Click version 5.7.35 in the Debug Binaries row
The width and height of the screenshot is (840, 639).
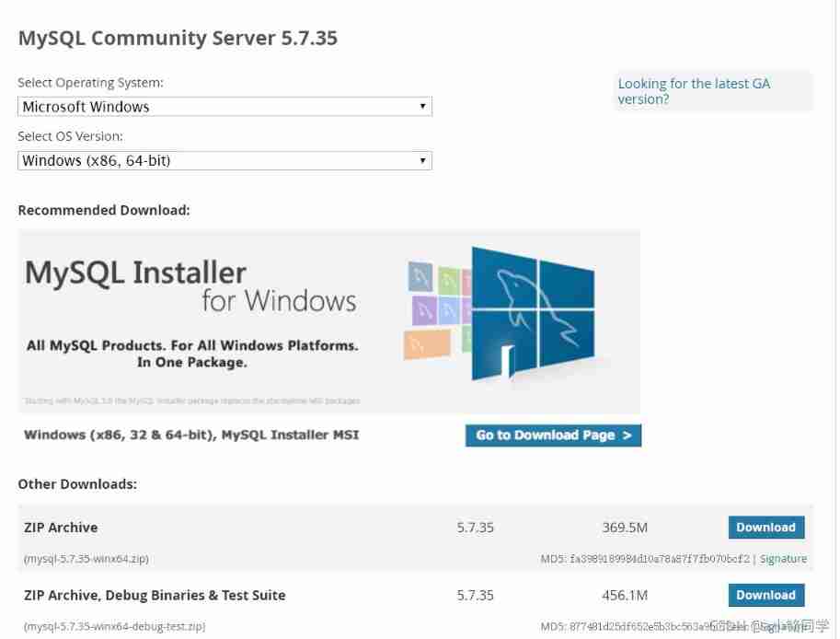(x=475, y=595)
